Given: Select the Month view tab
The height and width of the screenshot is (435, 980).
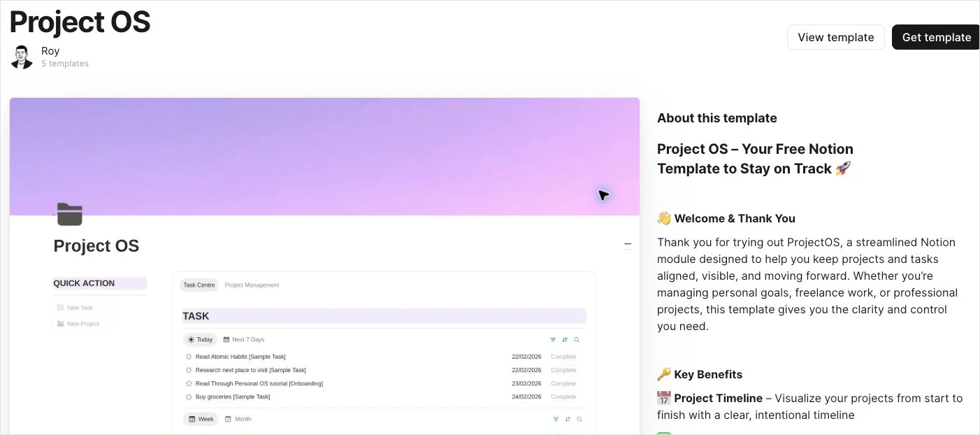Looking at the screenshot, I should pyautogui.click(x=238, y=420).
